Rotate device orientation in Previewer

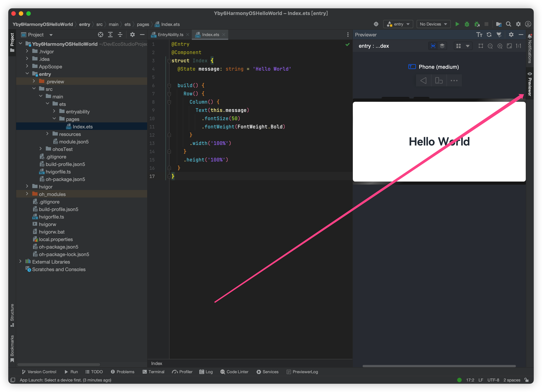coord(439,81)
